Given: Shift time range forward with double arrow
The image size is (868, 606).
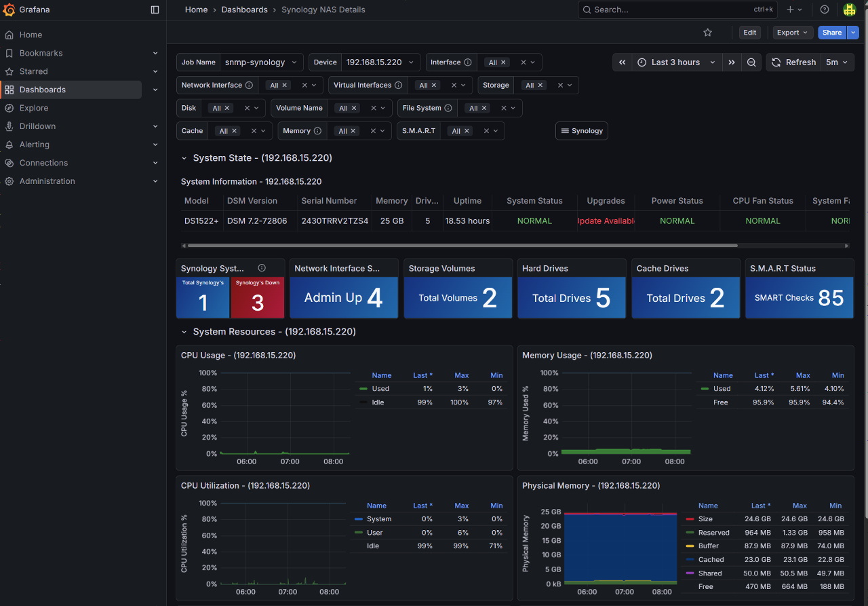Looking at the screenshot, I should click(731, 62).
